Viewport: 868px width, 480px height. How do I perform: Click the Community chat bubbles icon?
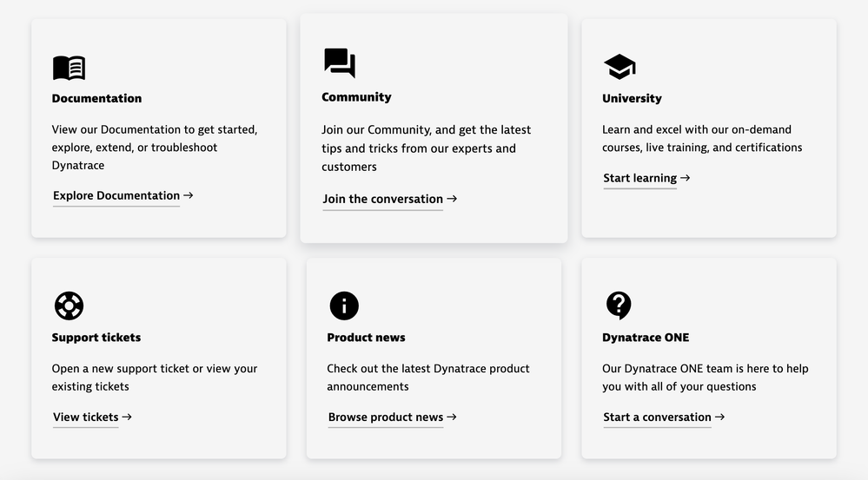point(340,62)
